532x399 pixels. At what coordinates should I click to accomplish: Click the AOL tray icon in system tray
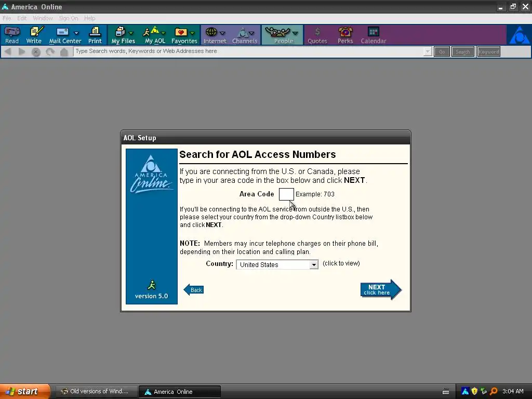pyautogui.click(x=465, y=391)
